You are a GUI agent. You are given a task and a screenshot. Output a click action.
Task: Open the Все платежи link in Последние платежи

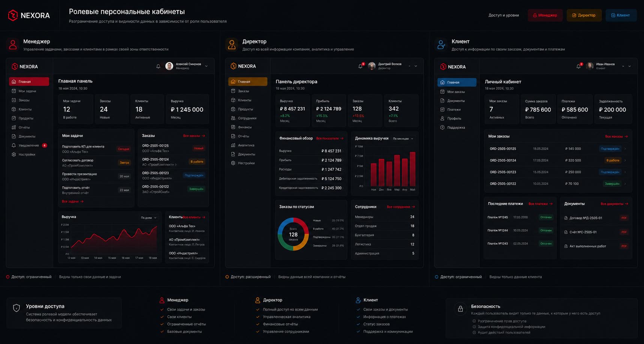[540, 204]
